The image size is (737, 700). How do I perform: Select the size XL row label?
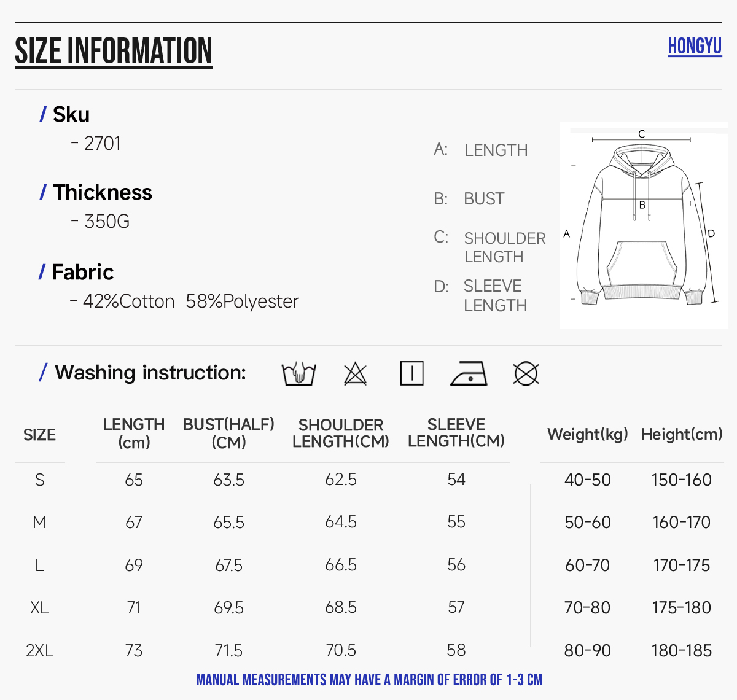tap(39, 607)
